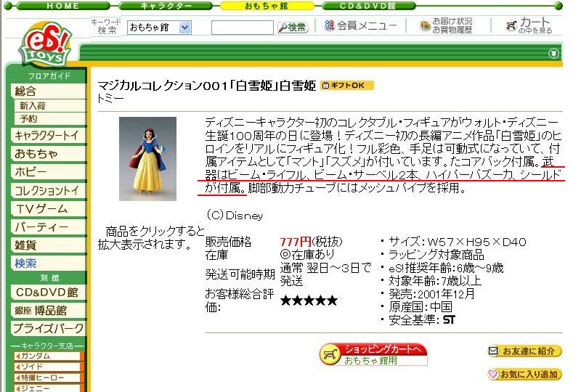Click the 発売:2001年12月 line
This screenshot has height=392, width=581.
click(x=431, y=294)
